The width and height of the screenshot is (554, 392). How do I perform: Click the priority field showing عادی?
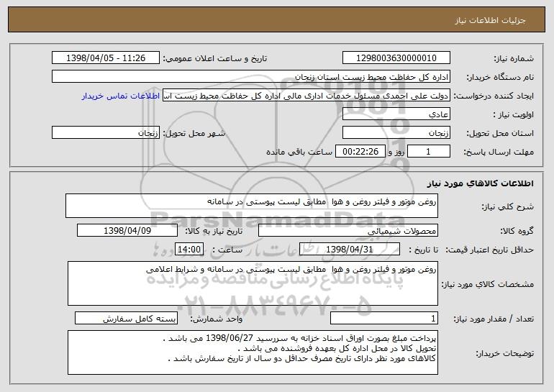tap(396, 114)
